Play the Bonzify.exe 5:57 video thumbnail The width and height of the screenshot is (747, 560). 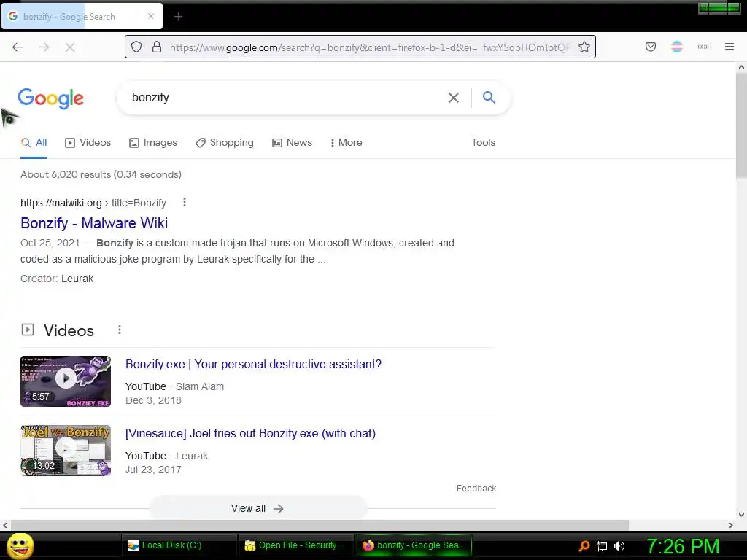66,381
